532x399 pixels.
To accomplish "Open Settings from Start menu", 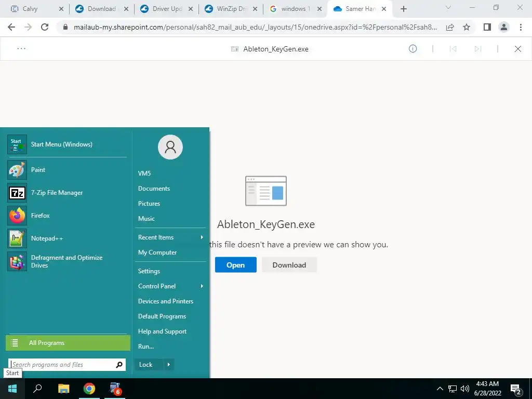I will (149, 271).
